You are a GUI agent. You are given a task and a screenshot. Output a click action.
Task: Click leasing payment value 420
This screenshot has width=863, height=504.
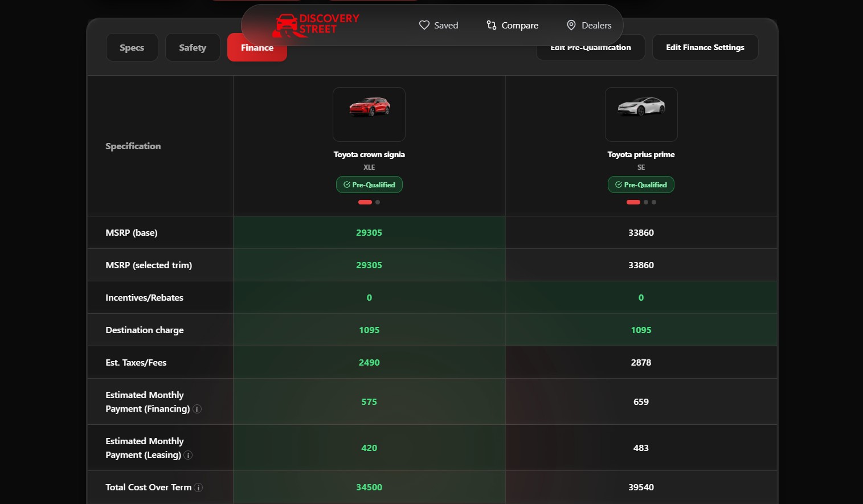(369, 448)
